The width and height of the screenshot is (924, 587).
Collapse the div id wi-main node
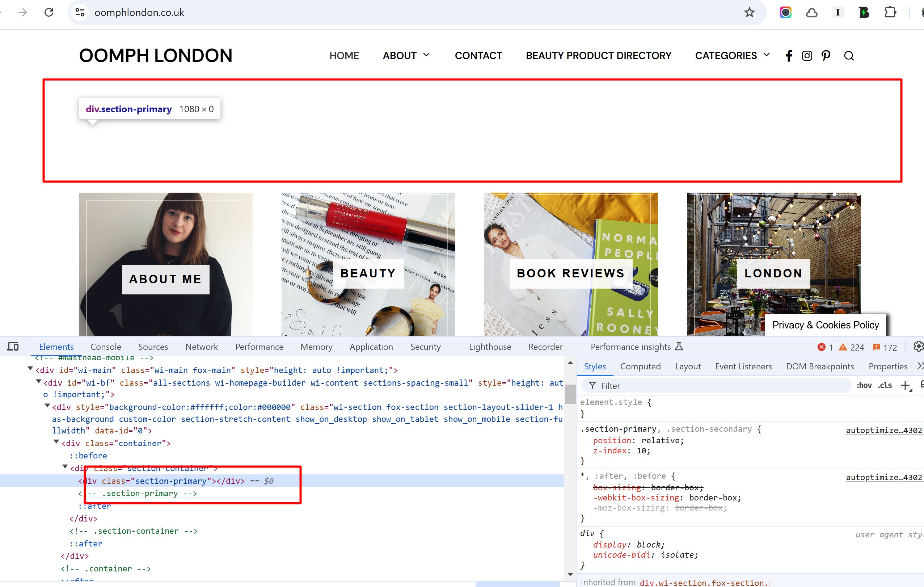coord(30,369)
